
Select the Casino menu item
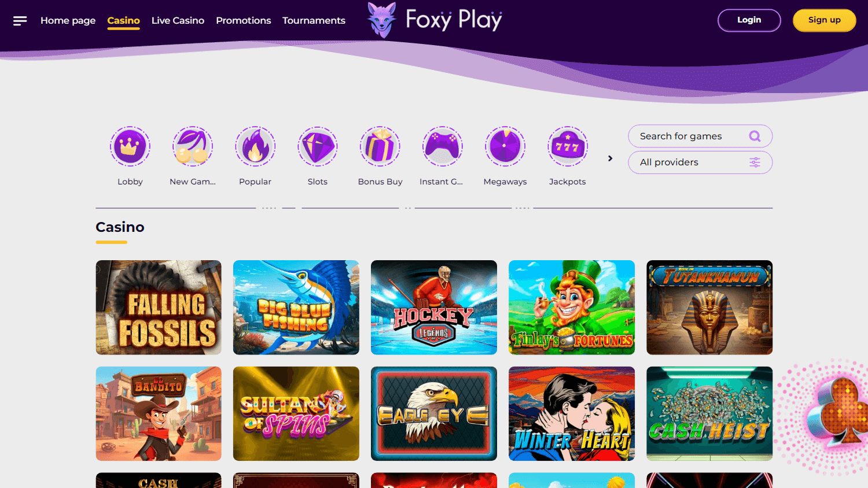click(123, 21)
